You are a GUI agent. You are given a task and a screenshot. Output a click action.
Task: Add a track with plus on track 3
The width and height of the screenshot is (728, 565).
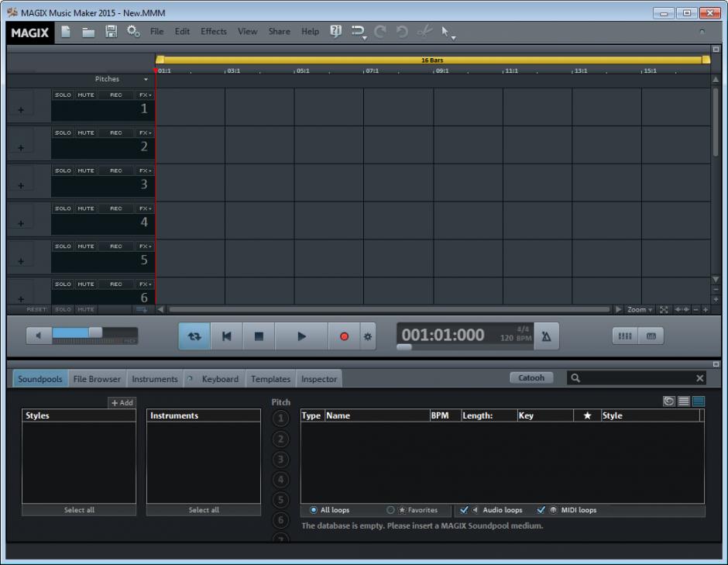coord(21,186)
